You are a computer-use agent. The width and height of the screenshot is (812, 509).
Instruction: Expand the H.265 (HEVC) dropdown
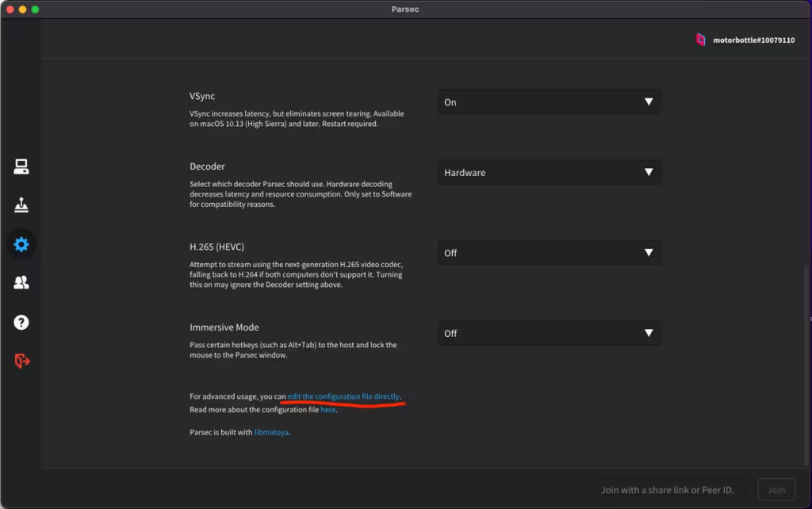549,253
